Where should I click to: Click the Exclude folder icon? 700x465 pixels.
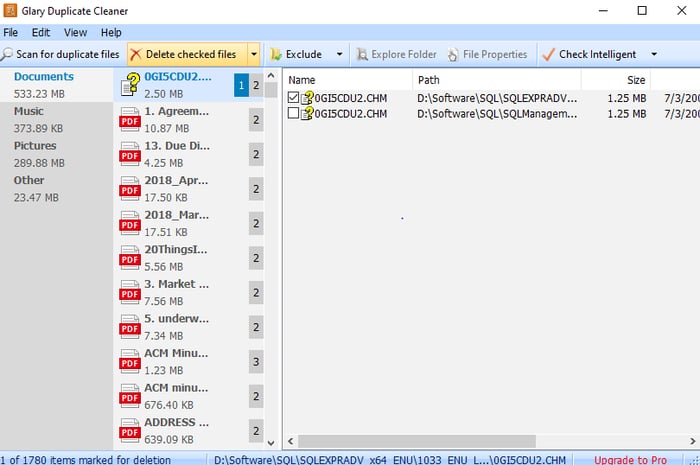(275, 54)
